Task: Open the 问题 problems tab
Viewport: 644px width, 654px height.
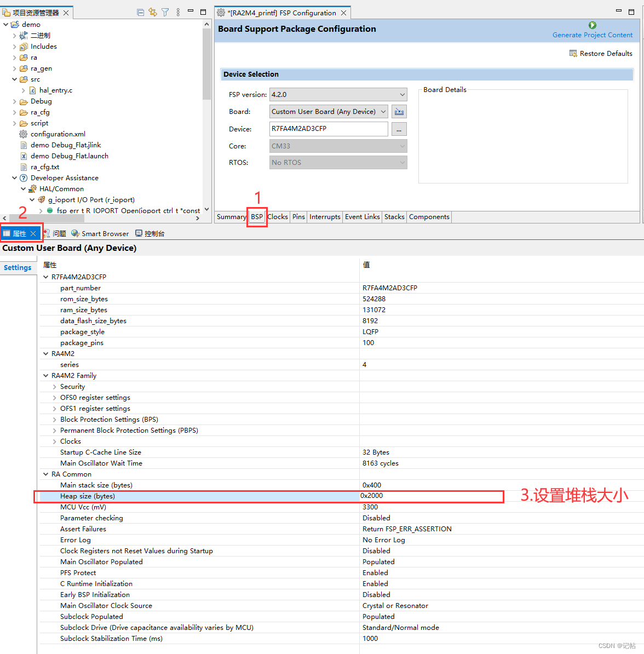Action: pos(55,233)
